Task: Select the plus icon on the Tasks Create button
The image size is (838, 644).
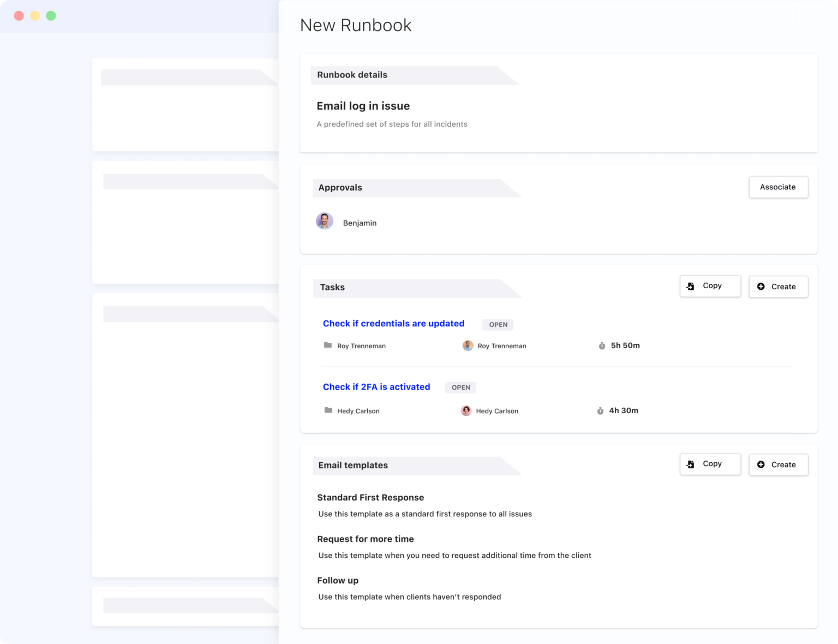Action: (762, 286)
